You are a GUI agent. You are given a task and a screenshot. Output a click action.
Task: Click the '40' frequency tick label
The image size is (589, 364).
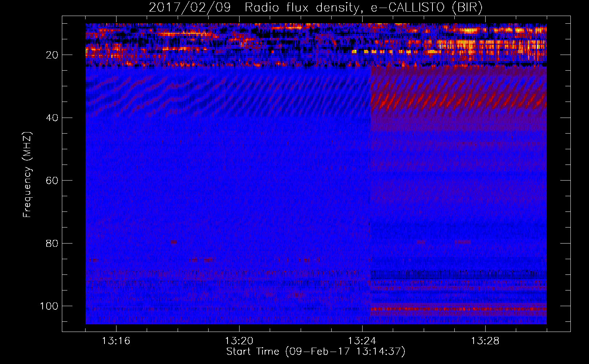point(52,118)
